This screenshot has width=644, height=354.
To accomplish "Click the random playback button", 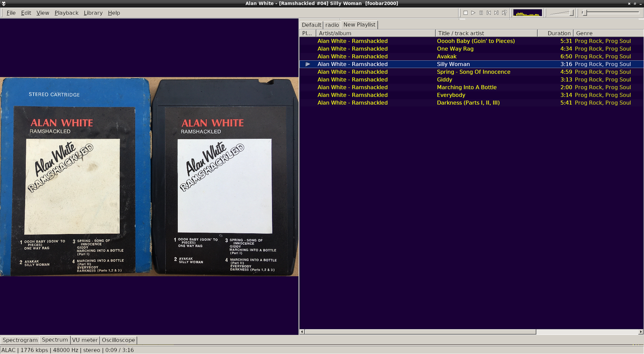I will [x=504, y=13].
